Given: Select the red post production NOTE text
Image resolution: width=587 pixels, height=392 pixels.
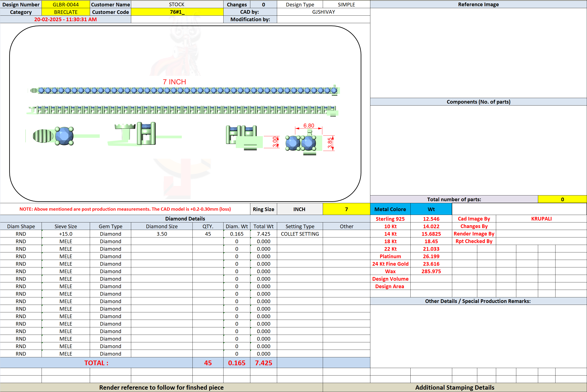Looking at the screenshot, I should pos(125,209).
